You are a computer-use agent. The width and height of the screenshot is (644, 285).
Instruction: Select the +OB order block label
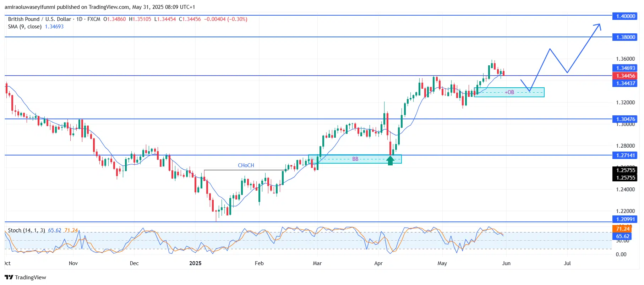pos(509,92)
